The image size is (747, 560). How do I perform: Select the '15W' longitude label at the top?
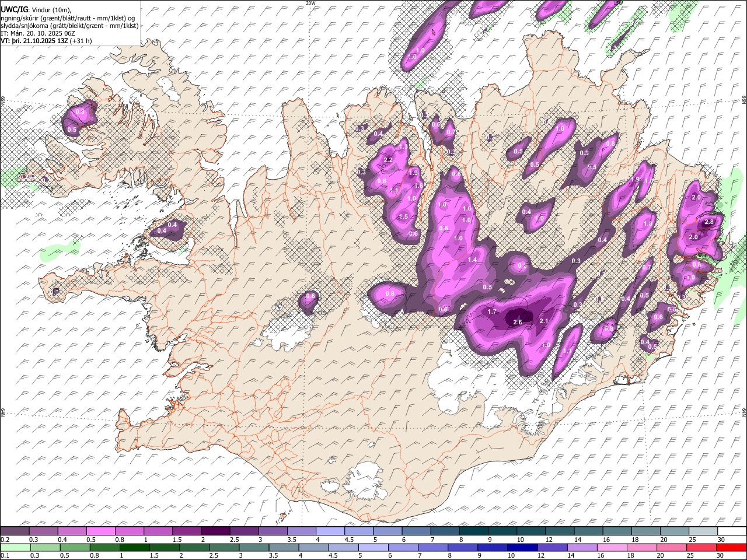[x=618, y=3]
